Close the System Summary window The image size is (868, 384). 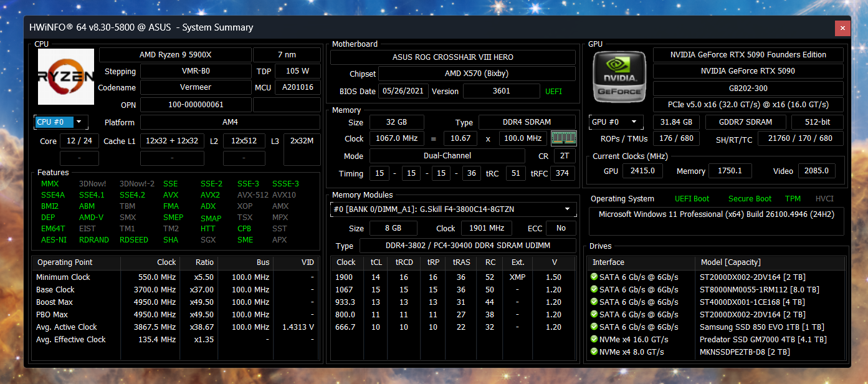pos(842,27)
